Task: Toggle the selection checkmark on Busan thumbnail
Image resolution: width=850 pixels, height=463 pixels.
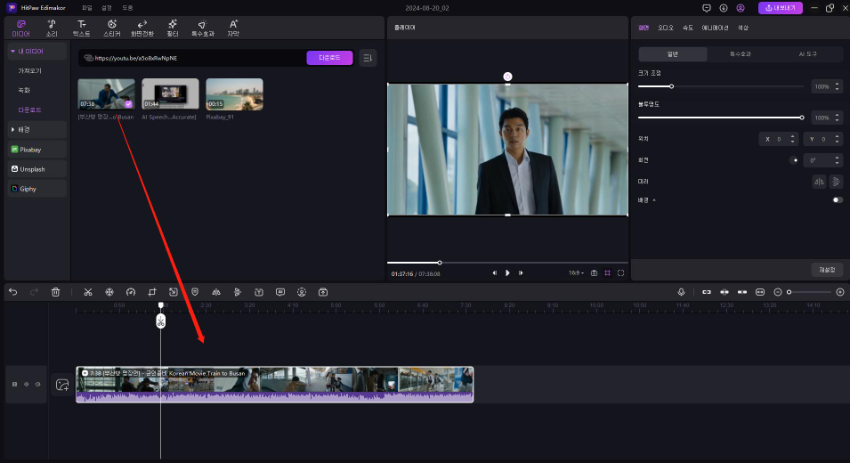Action: [x=129, y=103]
